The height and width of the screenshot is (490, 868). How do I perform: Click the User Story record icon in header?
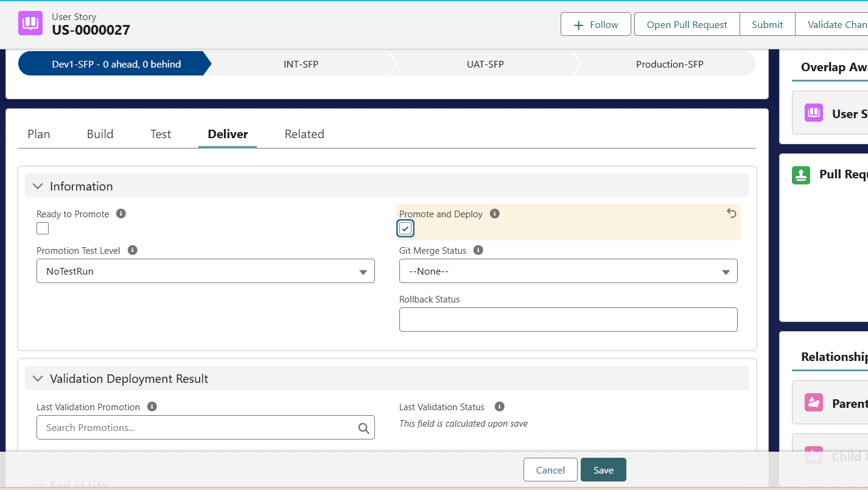[30, 23]
